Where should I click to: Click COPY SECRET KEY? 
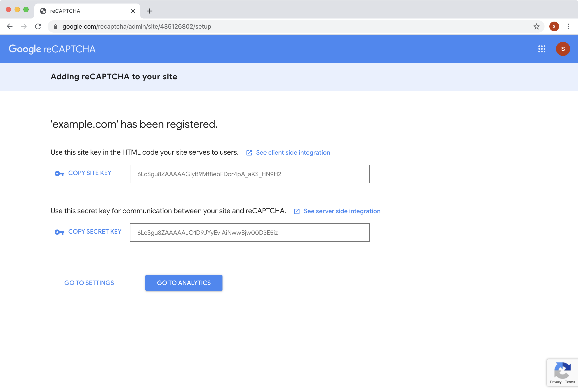click(95, 232)
